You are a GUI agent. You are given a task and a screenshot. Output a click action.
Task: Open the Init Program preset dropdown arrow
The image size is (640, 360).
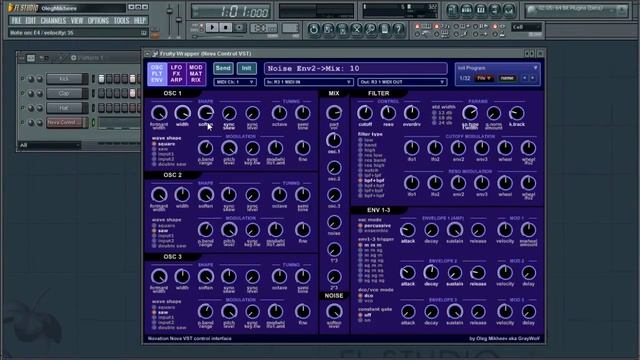535,68
